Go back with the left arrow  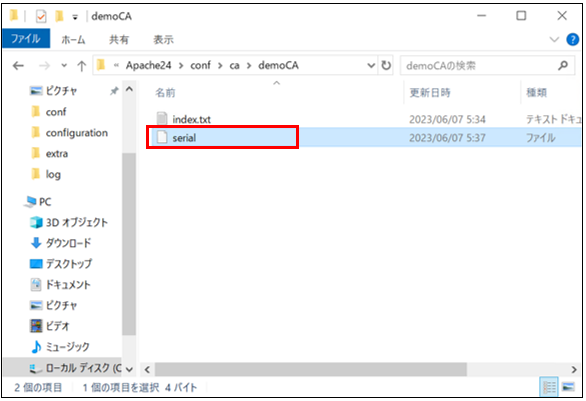pos(18,66)
